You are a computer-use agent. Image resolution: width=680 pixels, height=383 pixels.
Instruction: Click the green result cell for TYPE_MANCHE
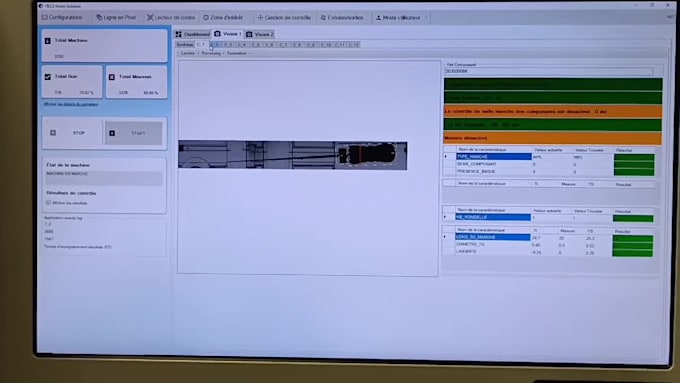[x=634, y=157]
